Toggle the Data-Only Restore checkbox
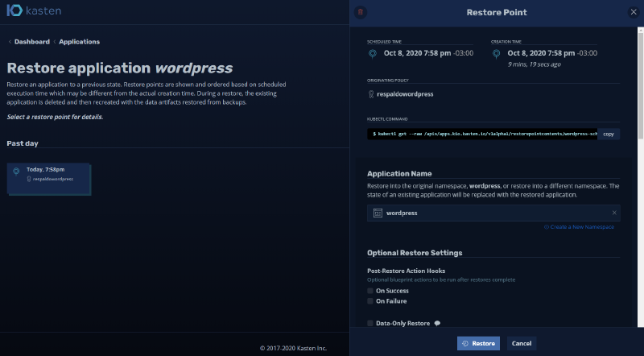This screenshot has width=644, height=356. (370, 323)
